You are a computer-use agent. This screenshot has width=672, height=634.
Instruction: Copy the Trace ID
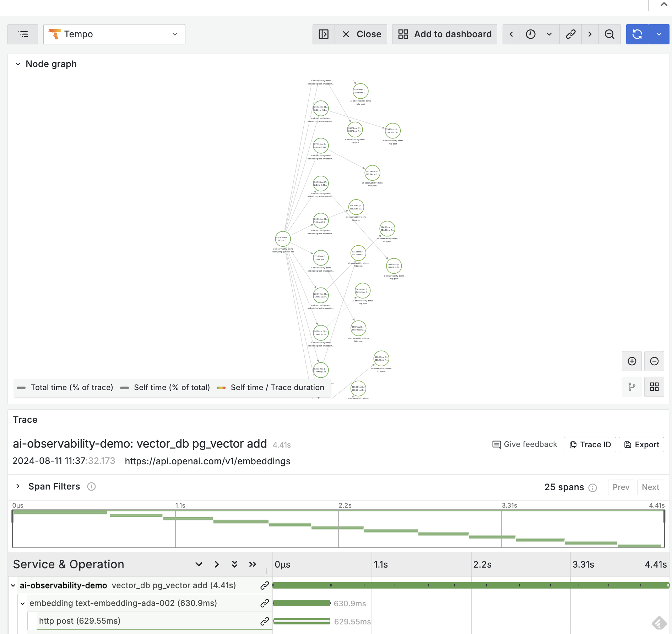coord(590,444)
